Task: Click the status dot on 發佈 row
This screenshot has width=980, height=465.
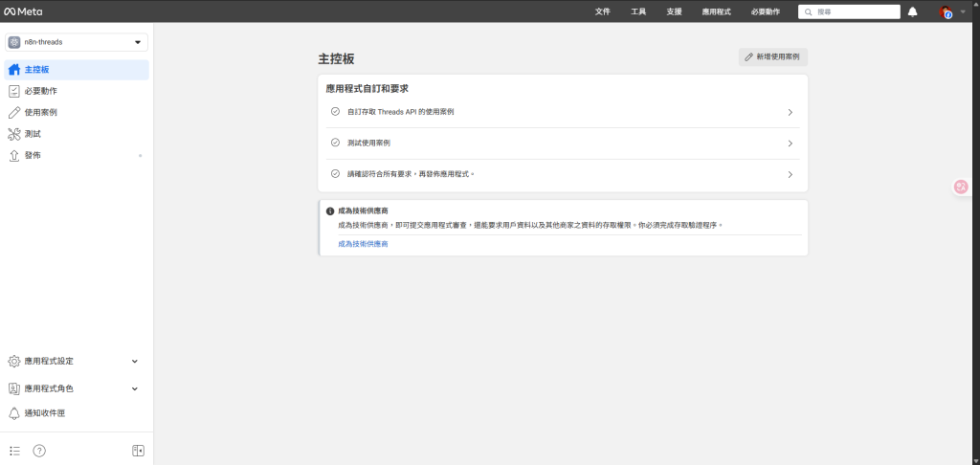Action: (140, 156)
